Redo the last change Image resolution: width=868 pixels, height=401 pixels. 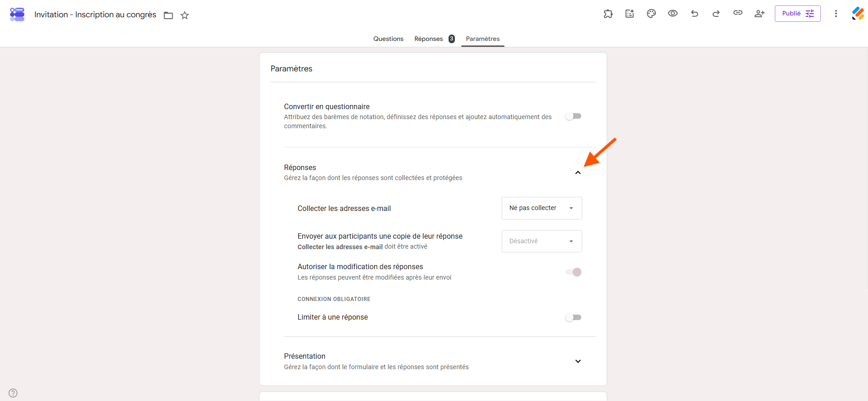click(x=716, y=14)
